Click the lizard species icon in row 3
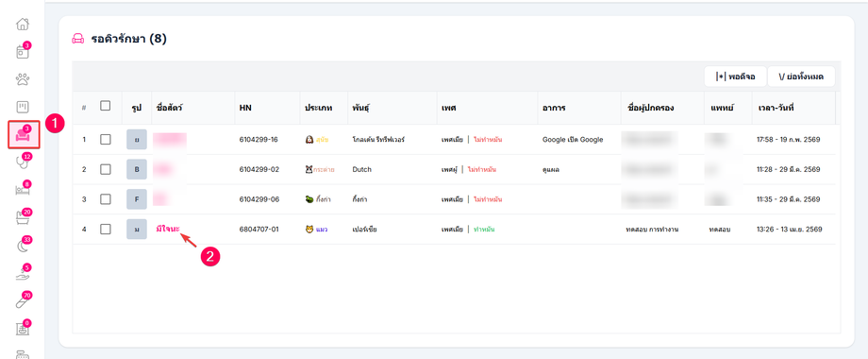Viewport: 868px width, 359px height. (x=309, y=199)
